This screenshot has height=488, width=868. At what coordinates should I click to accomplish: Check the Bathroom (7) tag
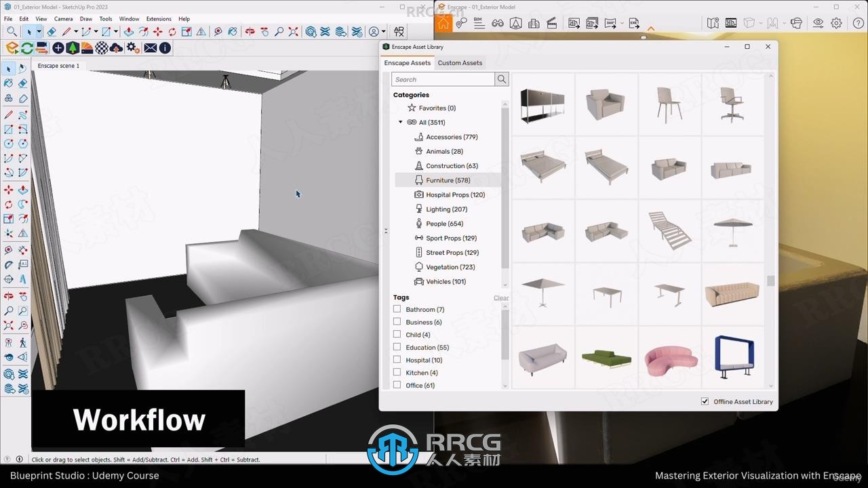(397, 309)
